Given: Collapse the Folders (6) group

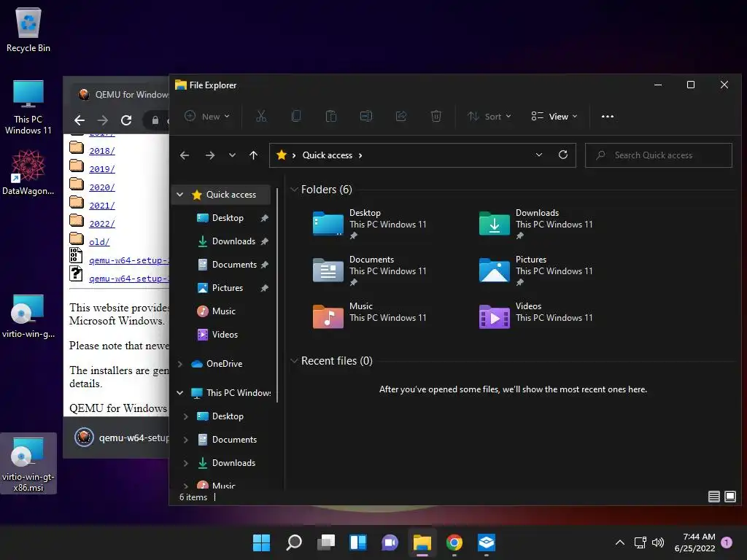Looking at the screenshot, I should [294, 190].
